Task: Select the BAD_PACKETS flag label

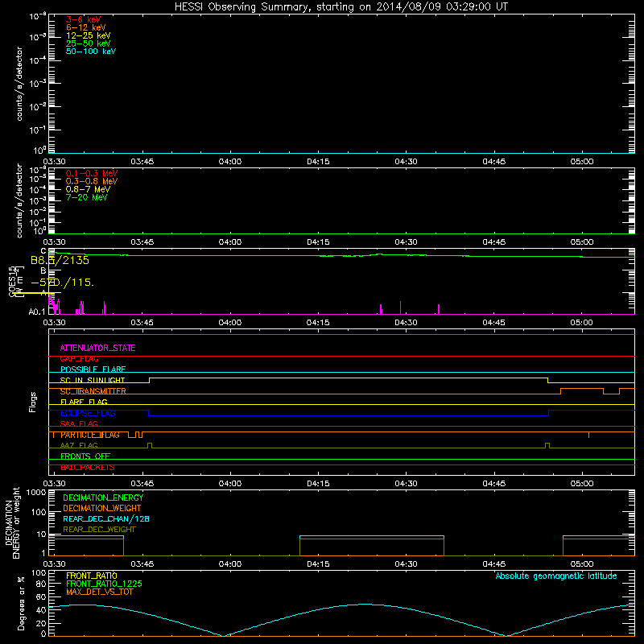Action: (88, 468)
